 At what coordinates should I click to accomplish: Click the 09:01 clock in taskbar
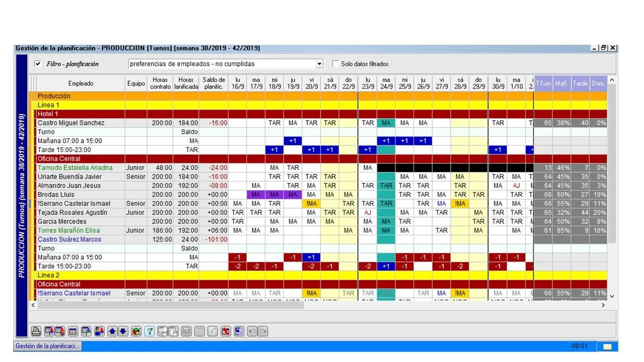point(580,346)
